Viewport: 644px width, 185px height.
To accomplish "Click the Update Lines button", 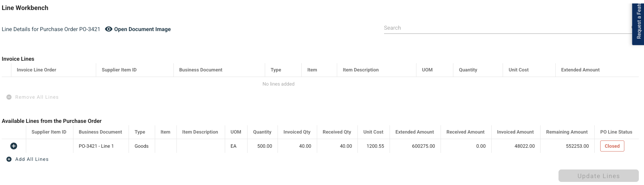I will [x=598, y=176].
